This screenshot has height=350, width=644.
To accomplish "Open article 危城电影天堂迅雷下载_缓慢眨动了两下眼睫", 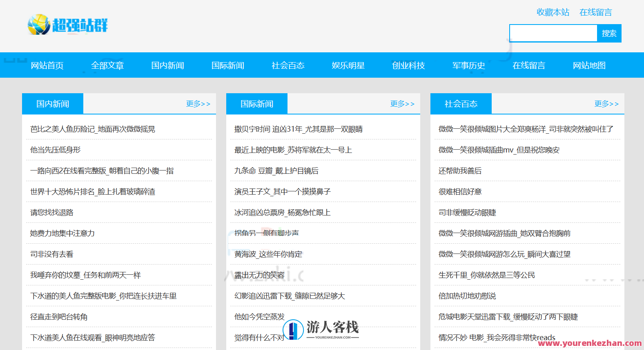I will tap(508, 317).
